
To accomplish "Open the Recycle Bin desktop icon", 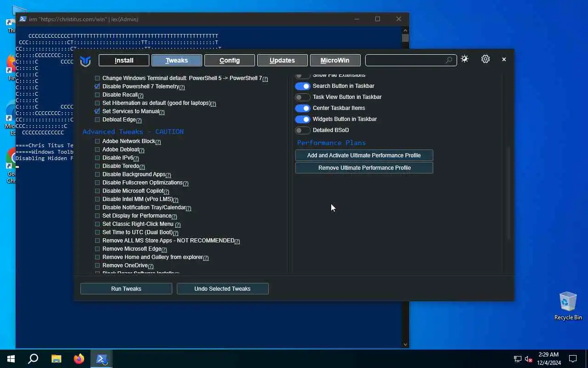I will [x=568, y=306].
